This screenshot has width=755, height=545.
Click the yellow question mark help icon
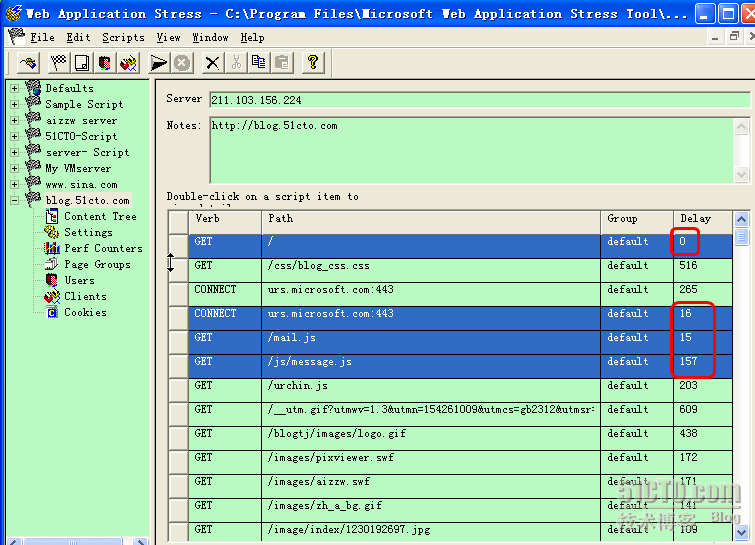313,63
